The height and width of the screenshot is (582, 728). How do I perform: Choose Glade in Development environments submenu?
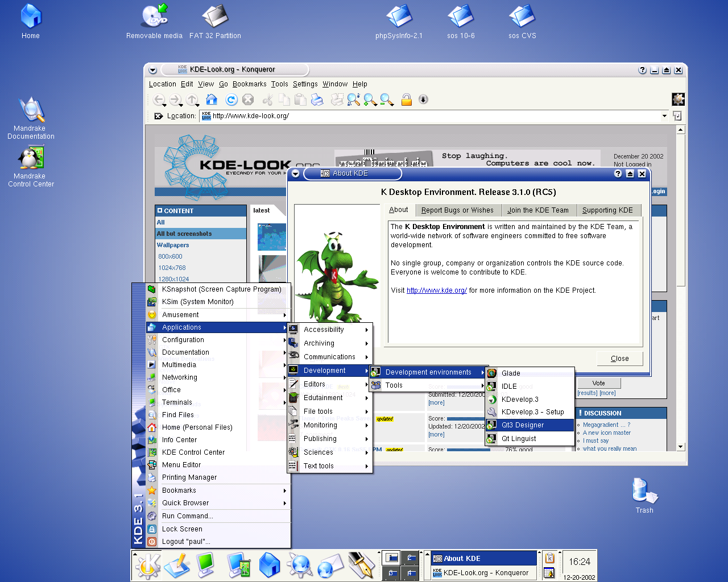[x=530, y=373]
